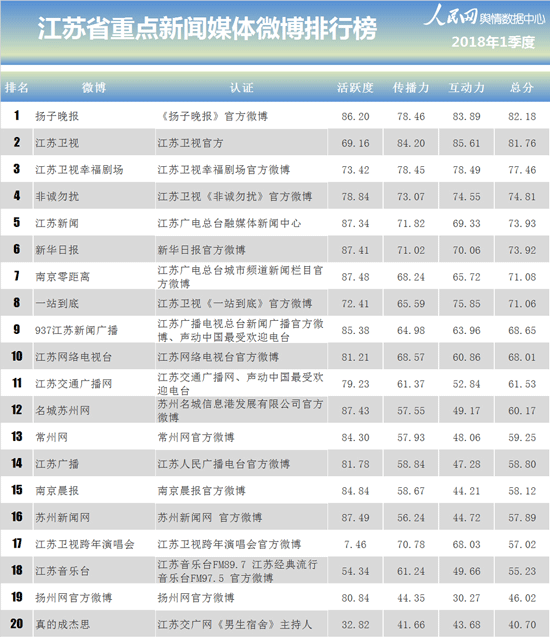Click interaction score 75.85 for 一站到底
The image size is (550, 637).
coord(466,304)
